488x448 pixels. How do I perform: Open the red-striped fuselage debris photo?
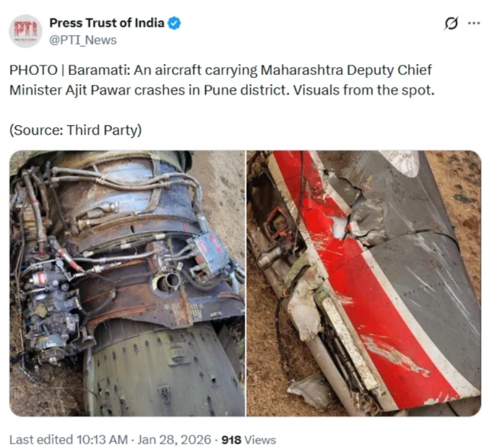tap(364, 283)
